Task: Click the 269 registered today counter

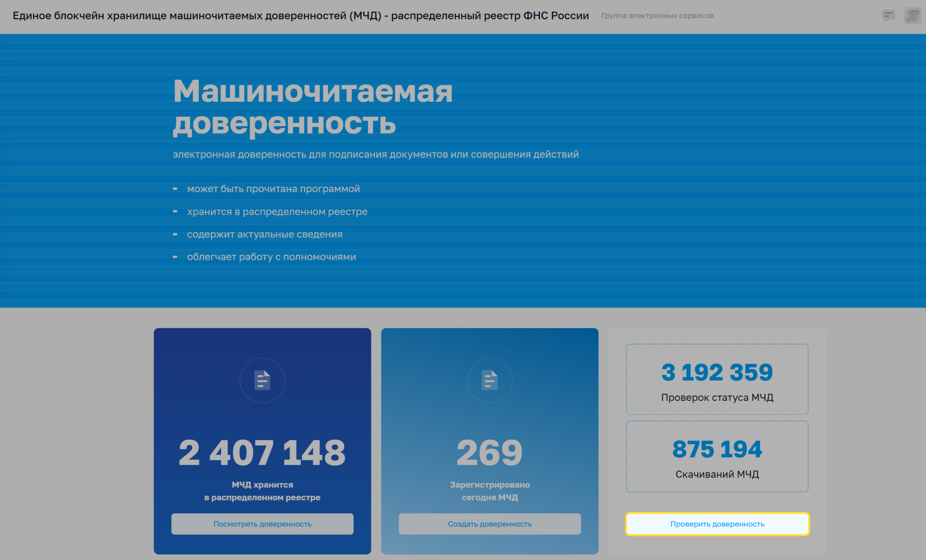Action: [490, 453]
